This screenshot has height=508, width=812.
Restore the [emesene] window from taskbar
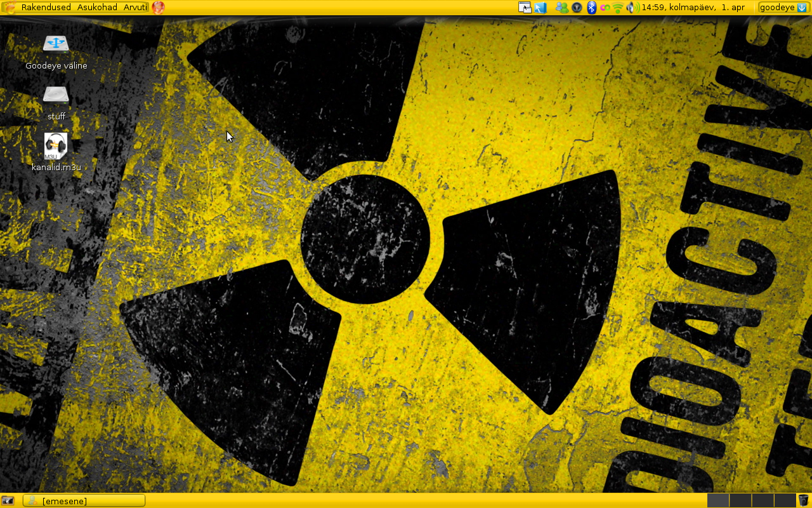(x=84, y=500)
